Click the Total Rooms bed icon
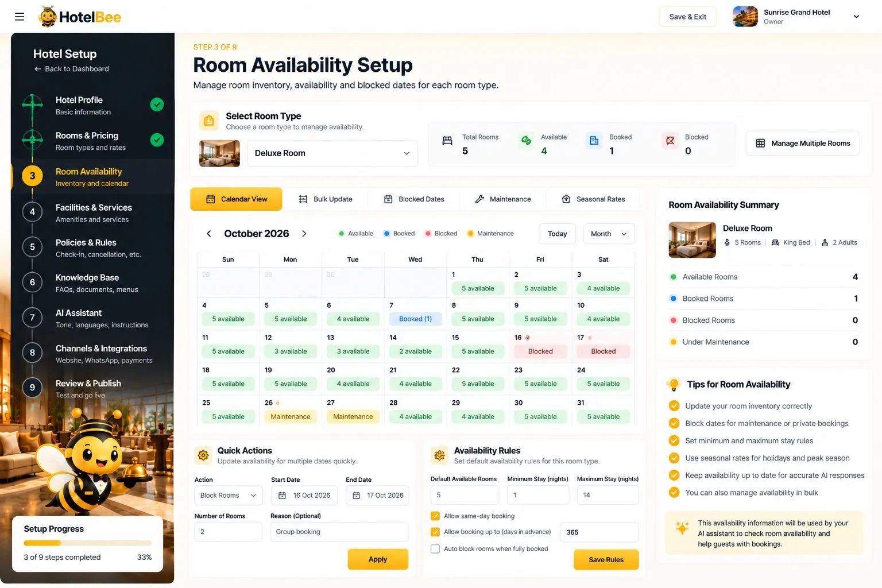The height and width of the screenshot is (588, 882). click(x=447, y=141)
